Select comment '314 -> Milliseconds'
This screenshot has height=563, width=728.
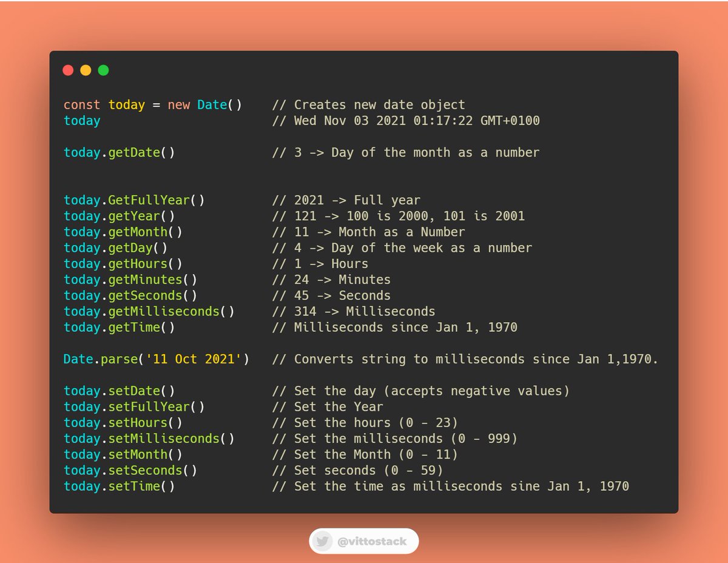click(x=365, y=311)
